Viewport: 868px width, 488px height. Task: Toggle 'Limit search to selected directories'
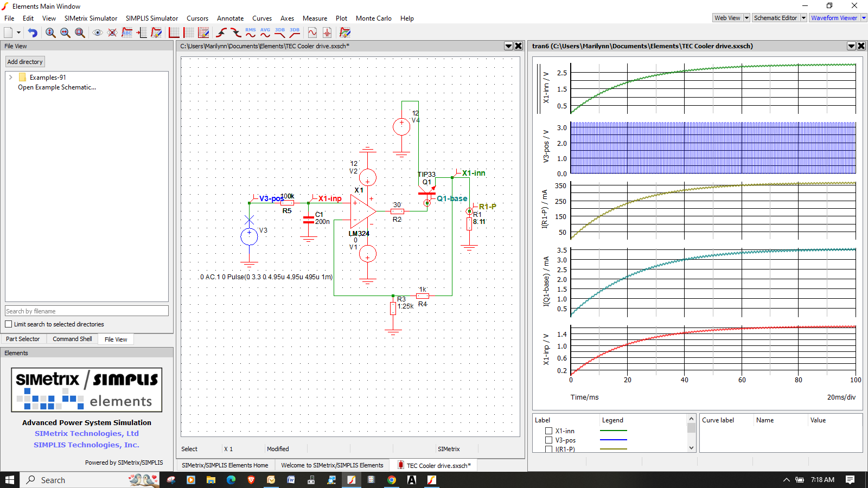[8, 324]
